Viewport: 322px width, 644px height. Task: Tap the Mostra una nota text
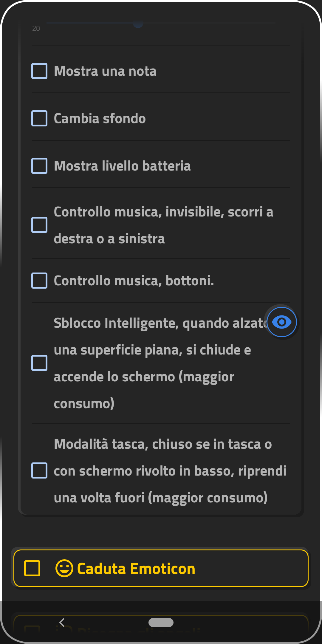click(x=105, y=71)
